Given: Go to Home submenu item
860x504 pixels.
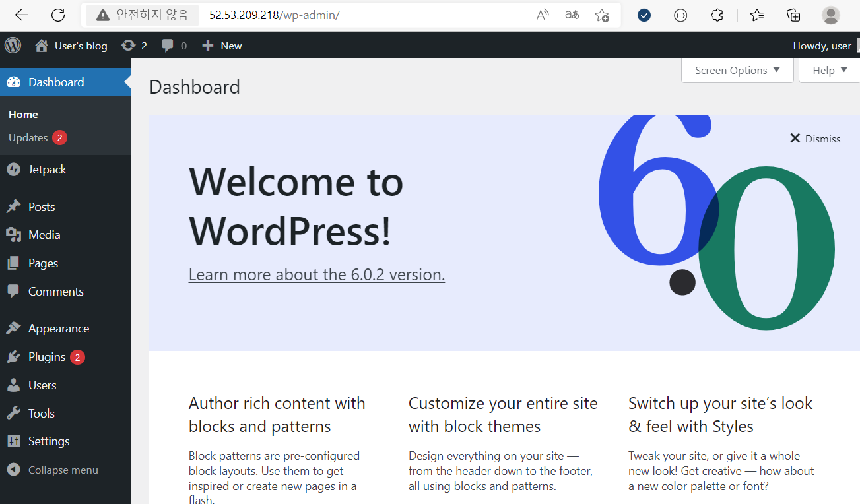Looking at the screenshot, I should tap(23, 115).
